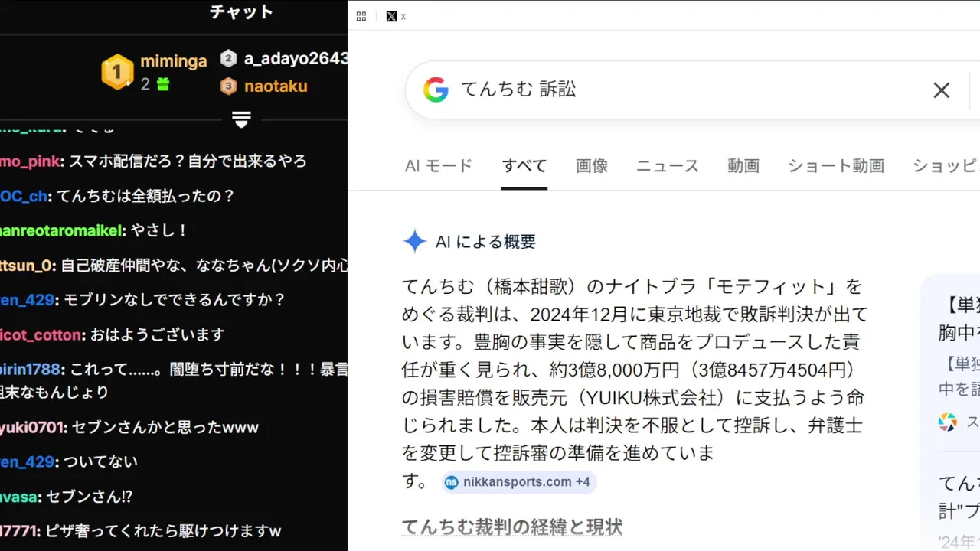
Task: Click the username ending in icot_cotton
Action: pyautogui.click(x=41, y=334)
